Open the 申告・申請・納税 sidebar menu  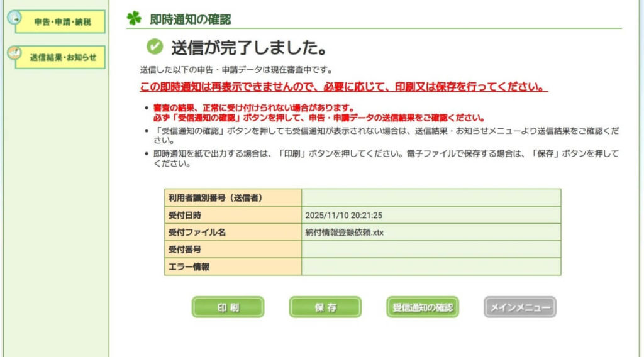[x=60, y=22]
